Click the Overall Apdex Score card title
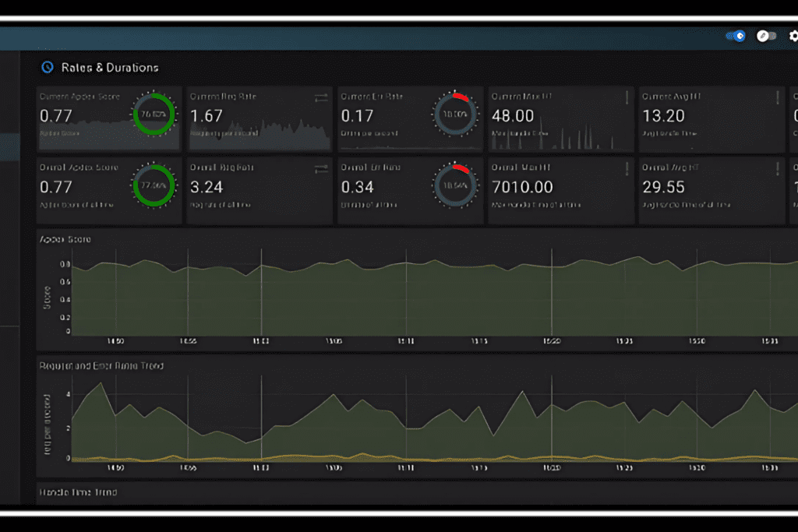 tap(79, 167)
